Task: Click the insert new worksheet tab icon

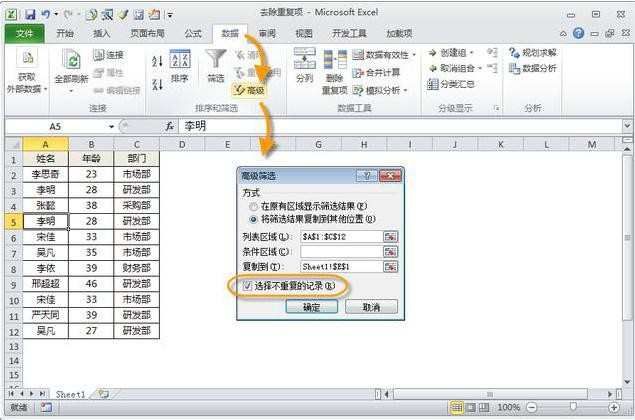Action: (x=104, y=394)
